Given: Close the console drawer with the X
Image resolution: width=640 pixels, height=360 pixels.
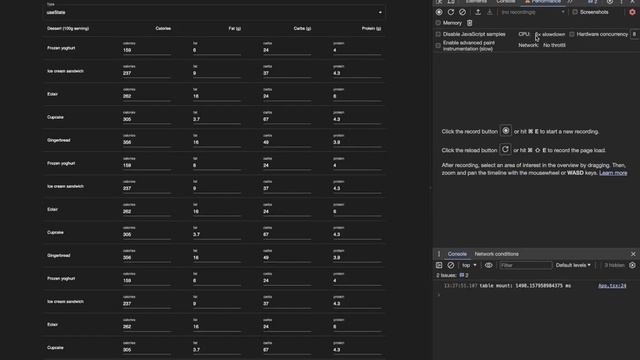Looking at the screenshot, I should point(633,254).
